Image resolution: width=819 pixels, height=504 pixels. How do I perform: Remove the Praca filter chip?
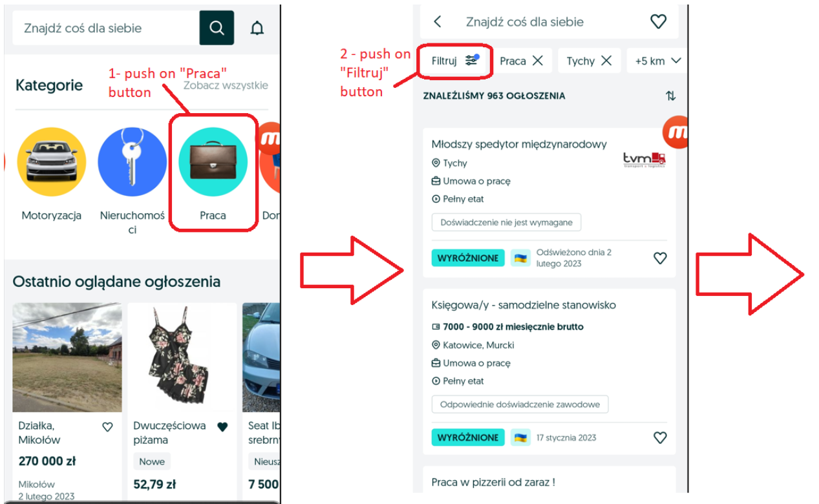pos(537,61)
